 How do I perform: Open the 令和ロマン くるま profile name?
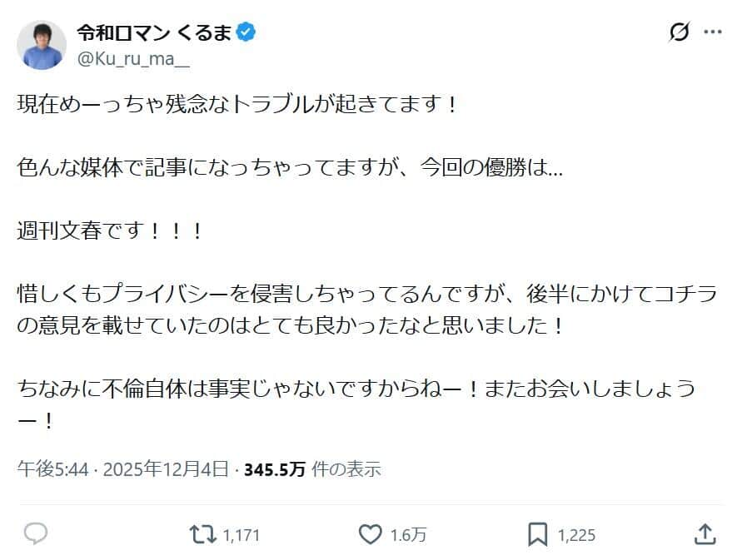click(155, 33)
